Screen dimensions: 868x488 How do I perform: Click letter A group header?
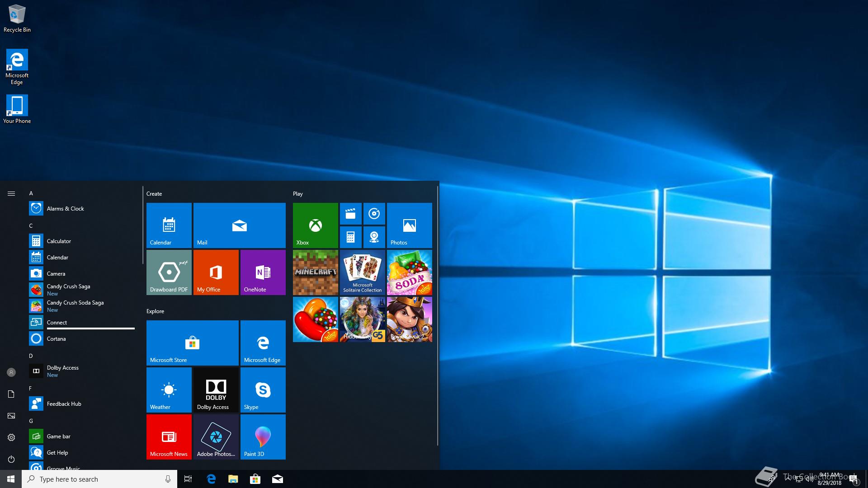tap(31, 193)
